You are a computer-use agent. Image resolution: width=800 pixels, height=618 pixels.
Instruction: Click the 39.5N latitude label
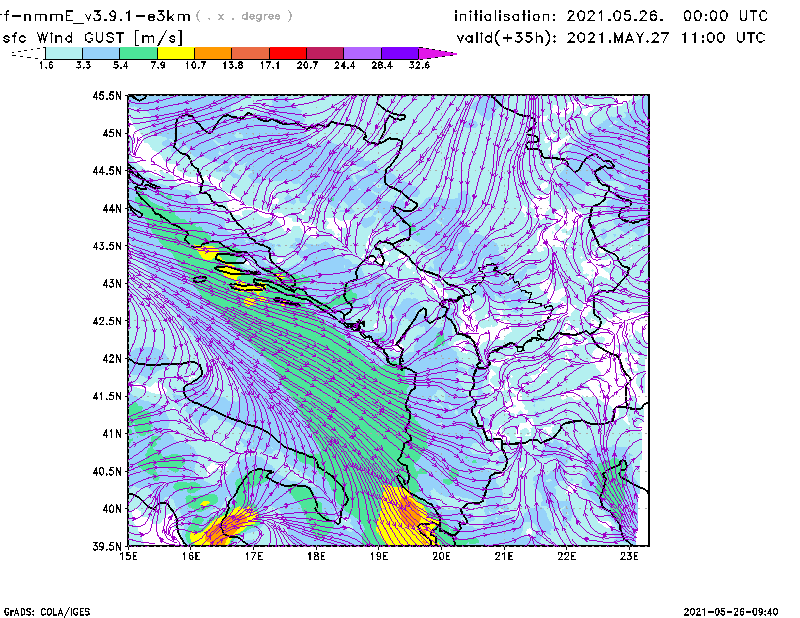[x=107, y=546]
